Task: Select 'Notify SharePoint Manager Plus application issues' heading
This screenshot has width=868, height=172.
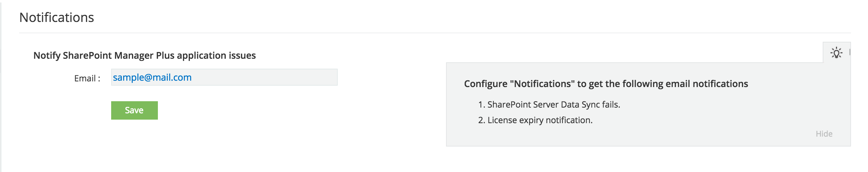Action: point(144,56)
